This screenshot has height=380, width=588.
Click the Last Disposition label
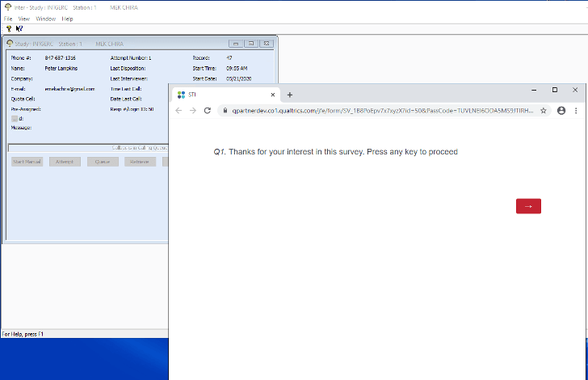tap(128, 69)
